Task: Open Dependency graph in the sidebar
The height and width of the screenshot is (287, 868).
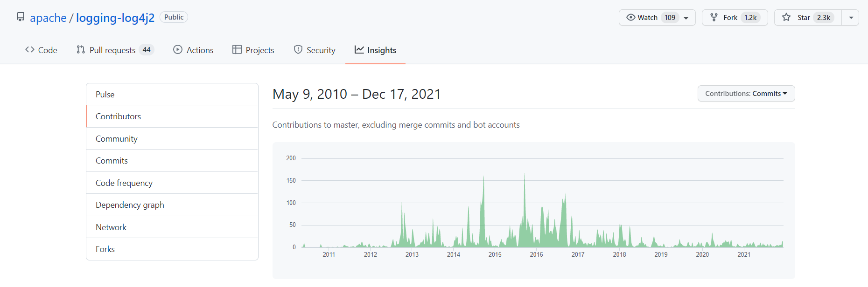Action: [172, 205]
